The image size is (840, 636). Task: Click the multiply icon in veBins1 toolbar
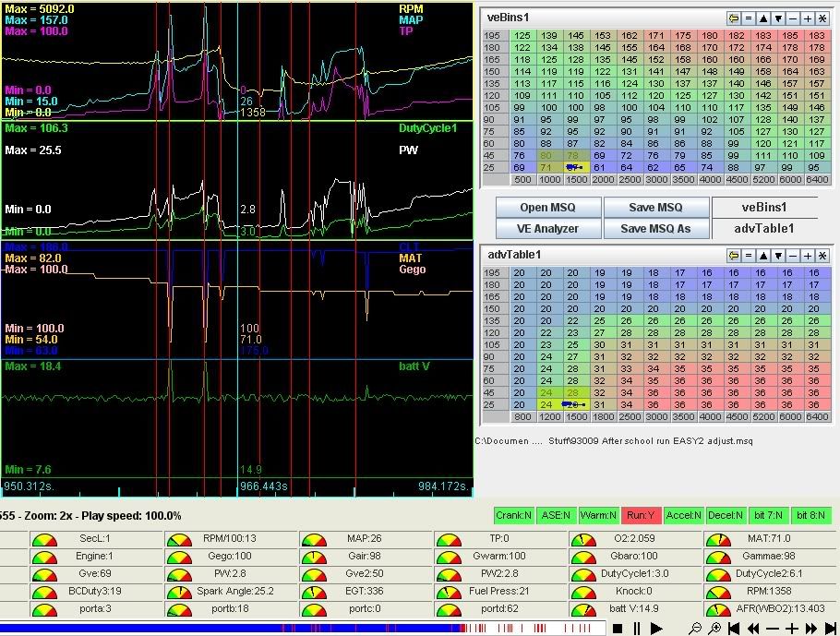822,18
